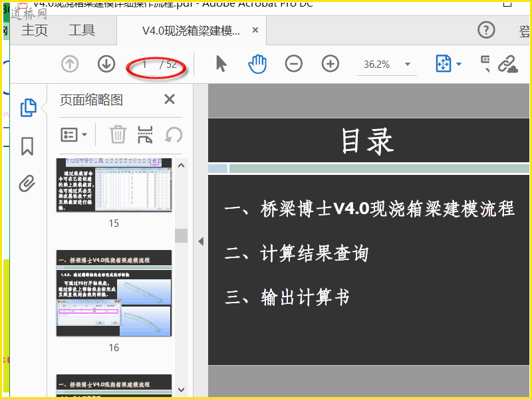Zoom out with the minus button
This screenshot has height=399, width=532.
[x=294, y=64]
